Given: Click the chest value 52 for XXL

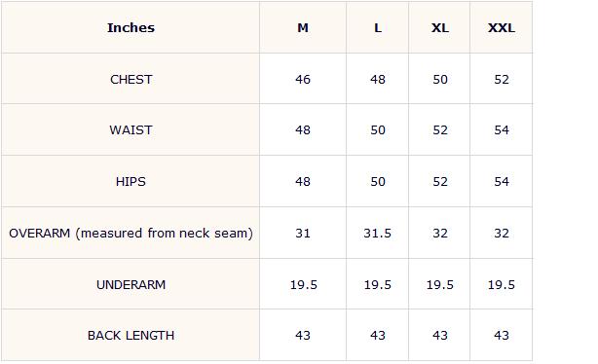Looking at the screenshot, I should pos(502,79).
